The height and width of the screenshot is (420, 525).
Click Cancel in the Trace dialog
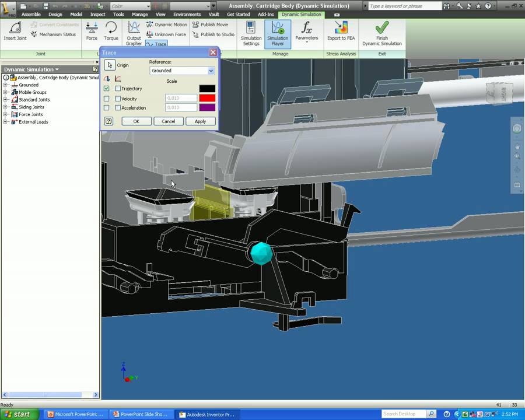[x=169, y=121]
